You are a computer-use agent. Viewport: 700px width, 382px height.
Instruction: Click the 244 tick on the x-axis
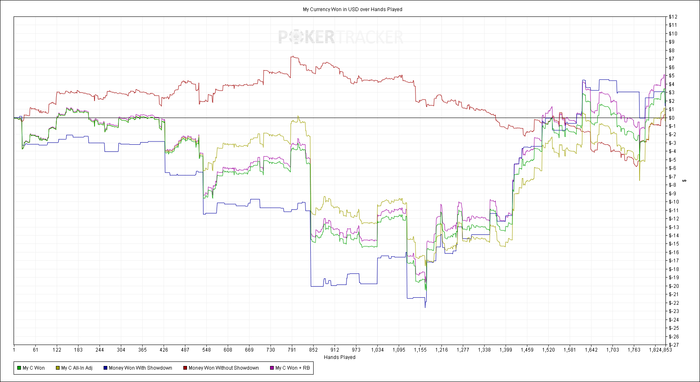tap(100, 351)
